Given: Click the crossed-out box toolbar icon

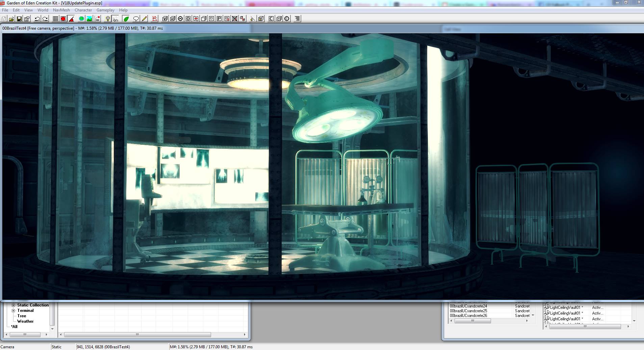Looking at the screenshot, I should tap(235, 19).
